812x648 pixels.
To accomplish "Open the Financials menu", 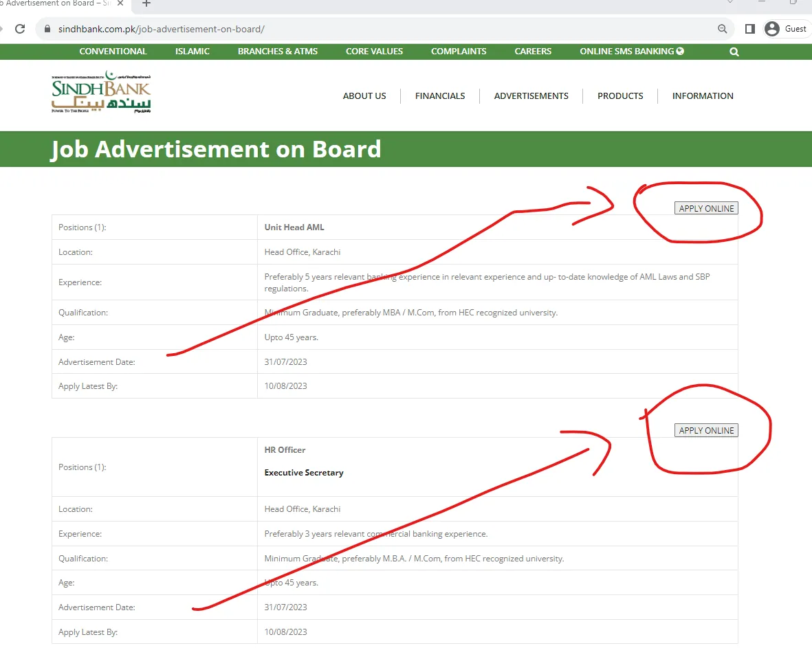I will [x=440, y=96].
